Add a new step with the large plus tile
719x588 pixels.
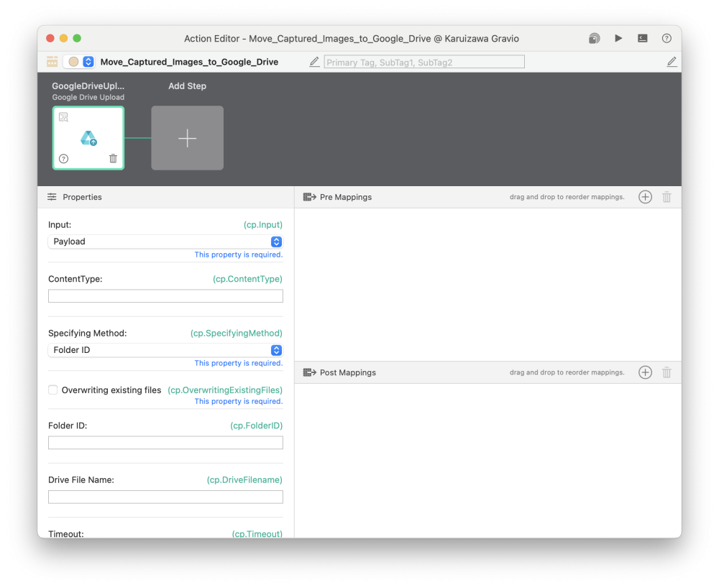(x=187, y=137)
